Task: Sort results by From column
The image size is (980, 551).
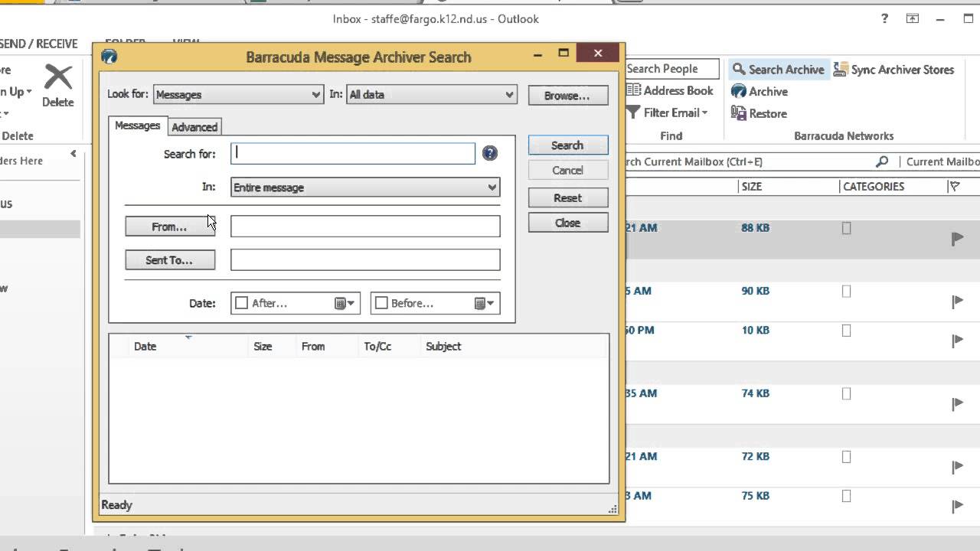Action: click(313, 347)
